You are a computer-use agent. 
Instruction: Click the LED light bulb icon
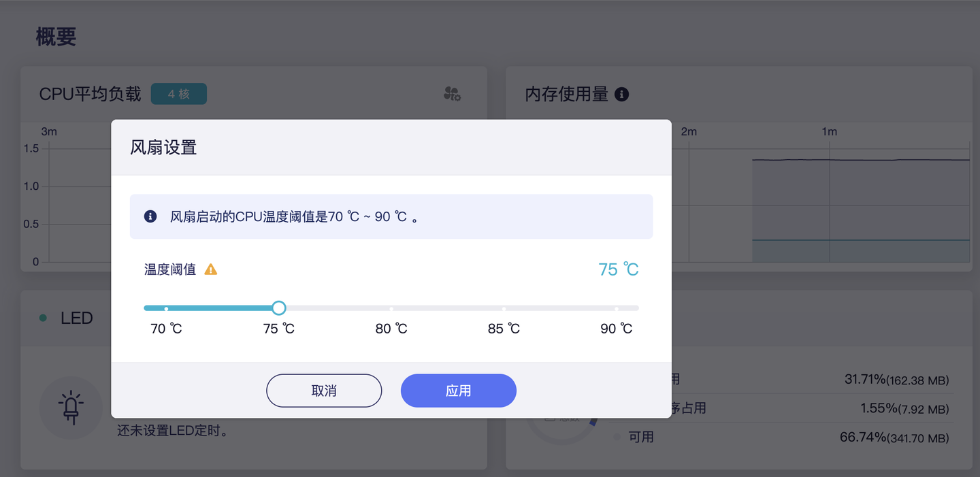71,408
